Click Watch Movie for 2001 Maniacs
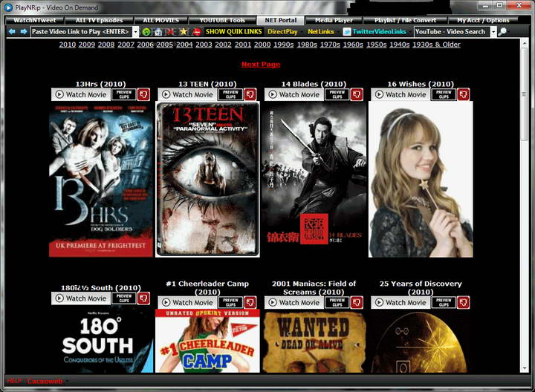Image resolution: width=535 pixels, height=392 pixels. 294,302
